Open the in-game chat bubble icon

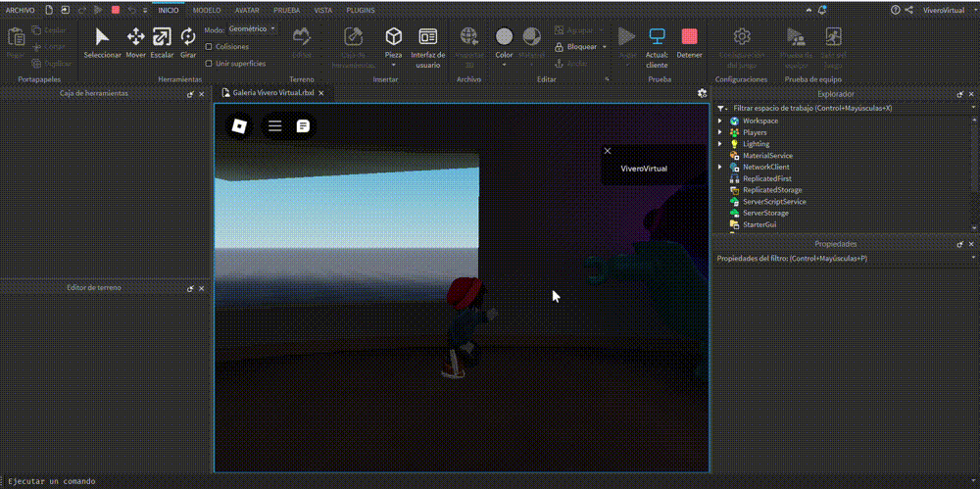304,125
